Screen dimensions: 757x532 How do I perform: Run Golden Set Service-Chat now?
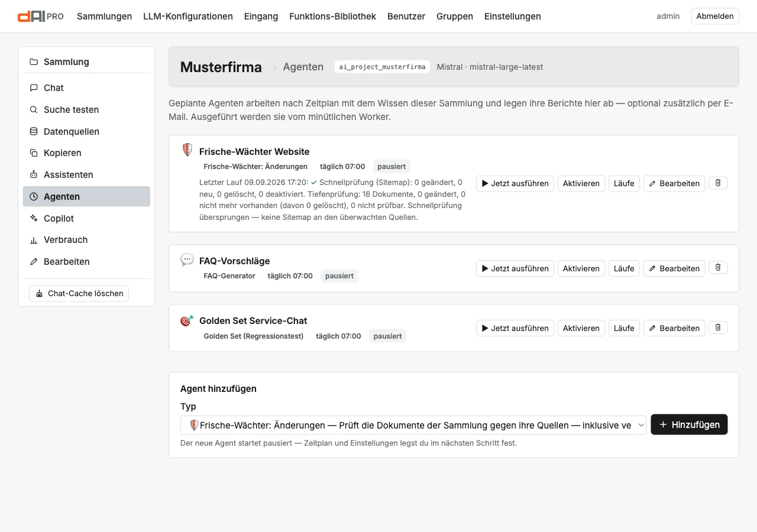tap(515, 328)
